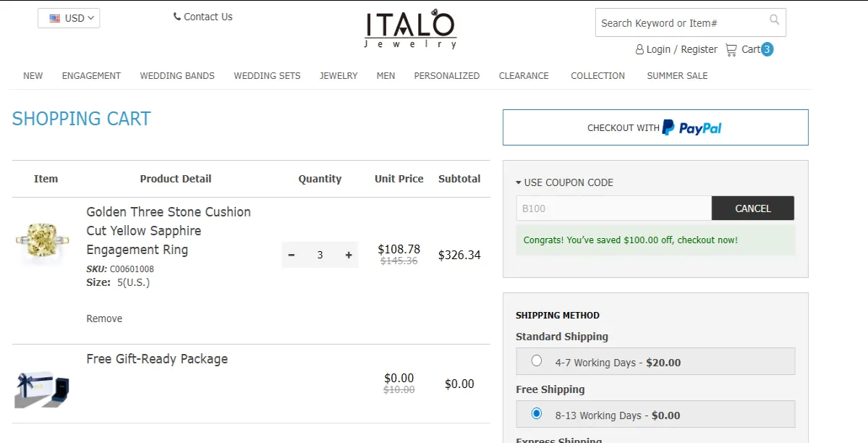The width and height of the screenshot is (868, 443).
Task: Collapse the Use Coupon Code section
Action: (564, 182)
